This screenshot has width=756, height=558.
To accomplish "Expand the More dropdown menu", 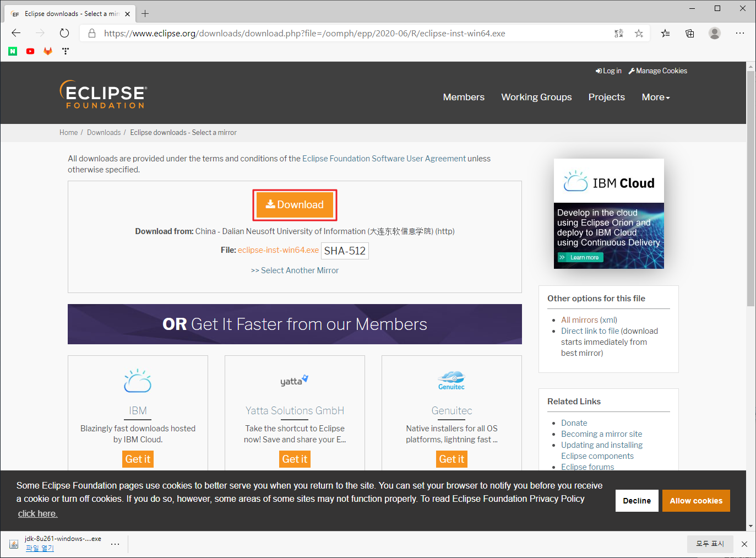I will click(656, 97).
